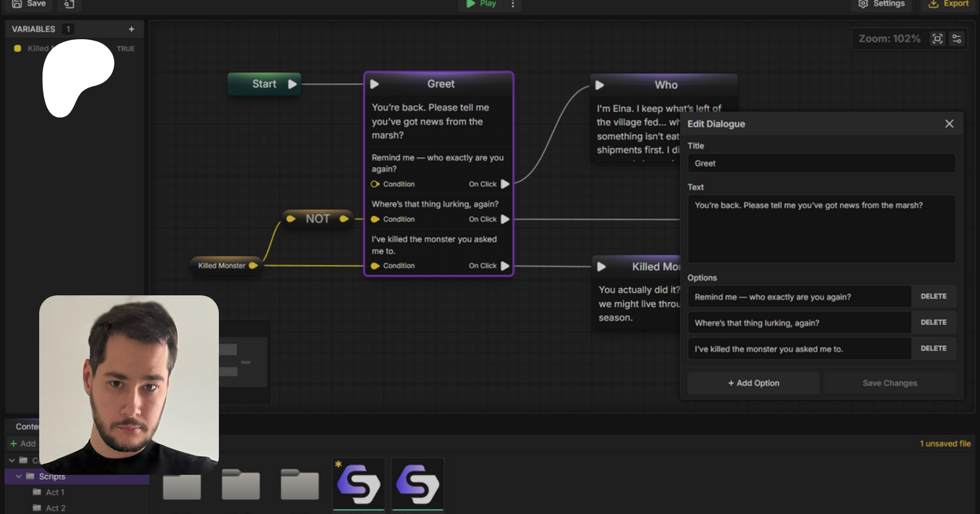Click the Start node output arrow
The height and width of the screenshot is (514, 980).
pyautogui.click(x=292, y=84)
